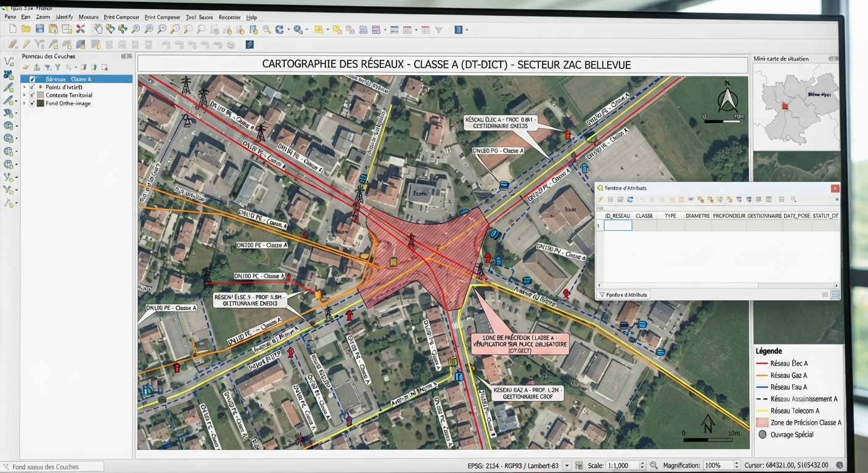The image size is (868, 473).
Task: Save the project with the floppy disk icon
Action: click(39, 29)
